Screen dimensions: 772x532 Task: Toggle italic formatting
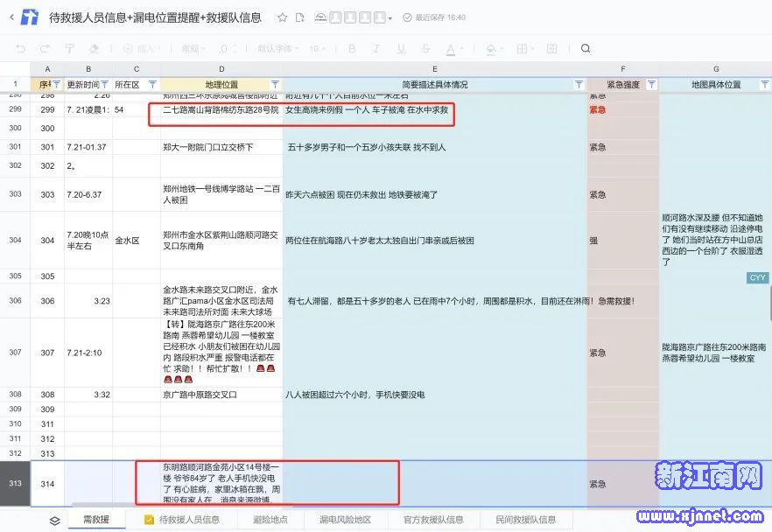click(376, 48)
